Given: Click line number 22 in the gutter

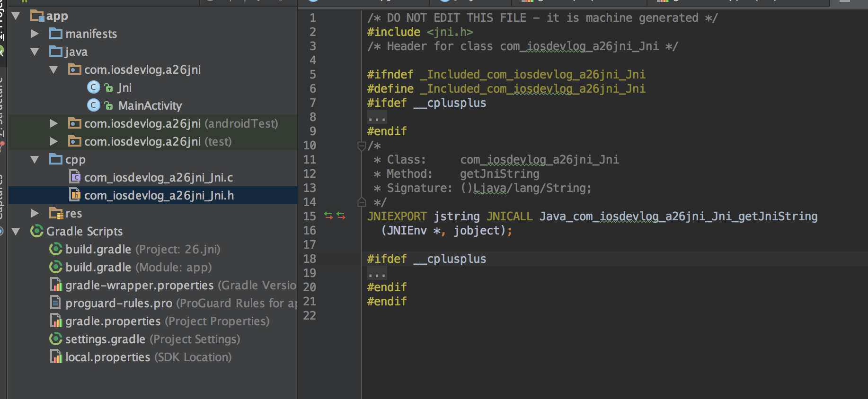Looking at the screenshot, I should point(310,316).
